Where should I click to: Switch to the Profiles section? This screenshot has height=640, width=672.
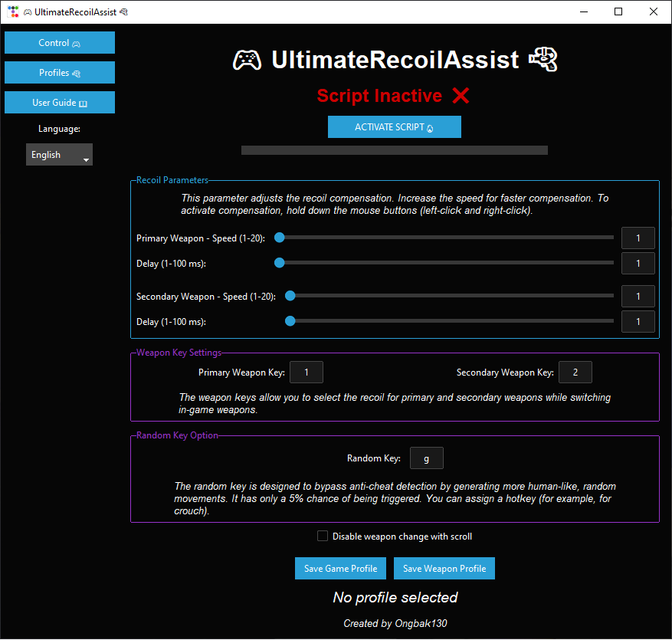(59, 72)
